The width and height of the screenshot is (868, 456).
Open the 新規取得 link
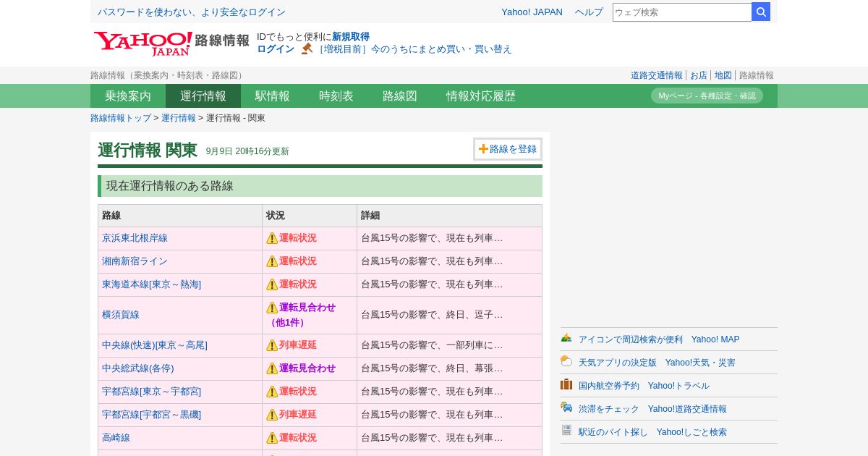[351, 37]
